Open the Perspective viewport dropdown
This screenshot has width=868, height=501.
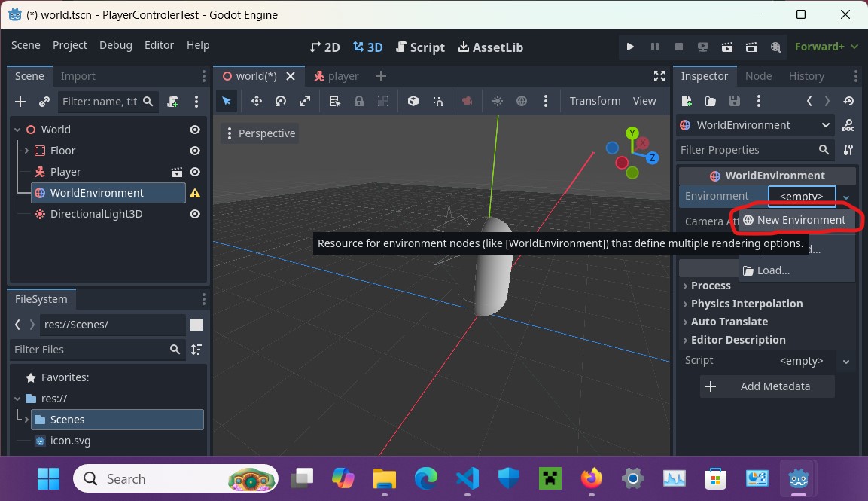point(265,133)
